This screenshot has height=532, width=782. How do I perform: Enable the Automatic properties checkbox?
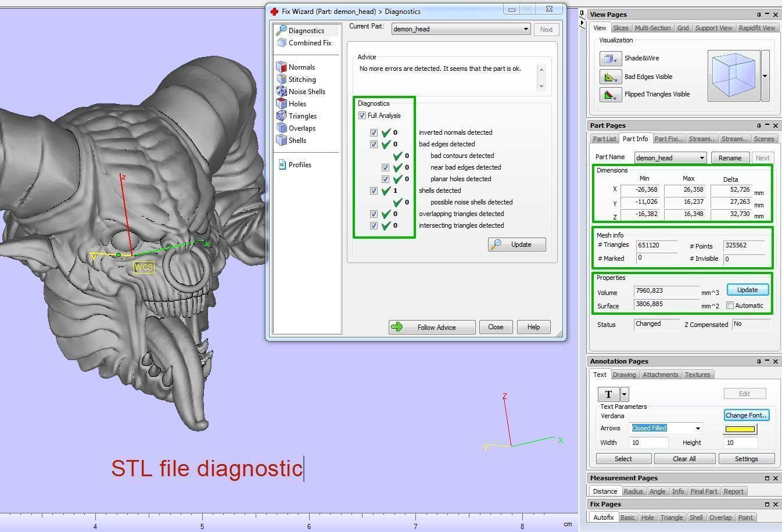(x=730, y=305)
